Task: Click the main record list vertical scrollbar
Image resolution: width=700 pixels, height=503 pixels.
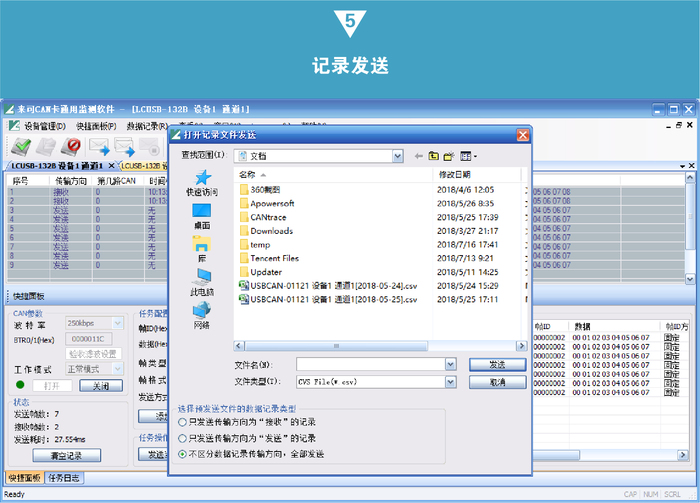Action: click(x=690, y=229)
